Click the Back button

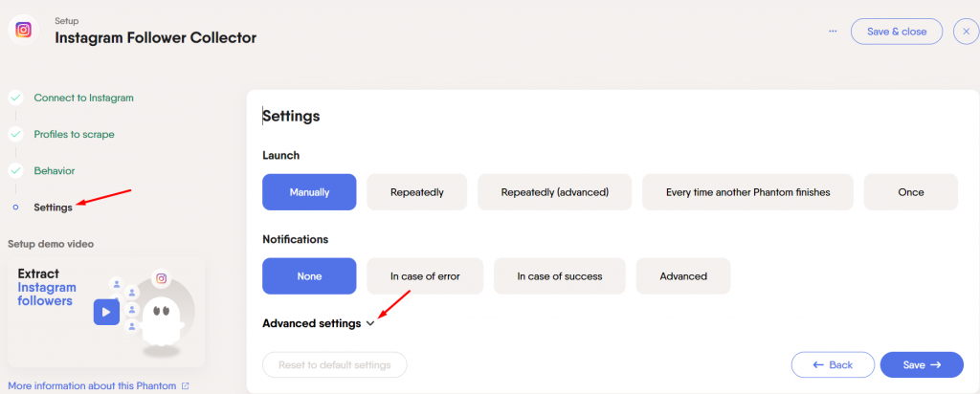(x=833, y=364)
